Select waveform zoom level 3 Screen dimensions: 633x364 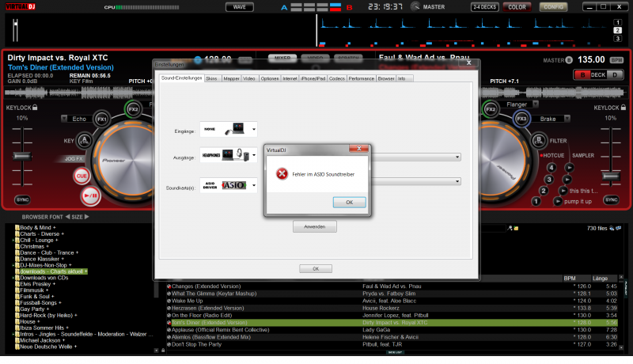click(x=617, y=38)
